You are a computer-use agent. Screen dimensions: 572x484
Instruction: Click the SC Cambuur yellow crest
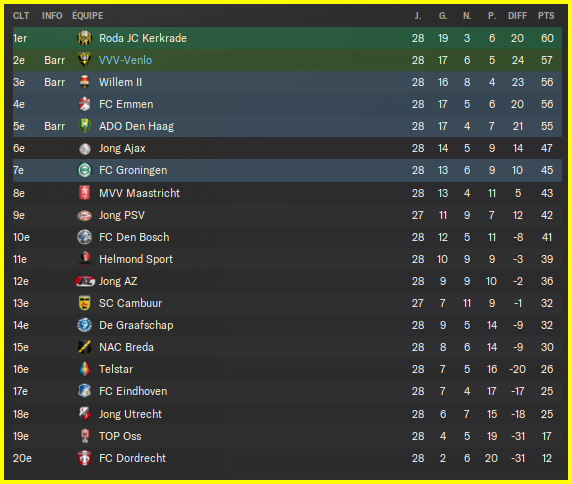pos(85,303)
